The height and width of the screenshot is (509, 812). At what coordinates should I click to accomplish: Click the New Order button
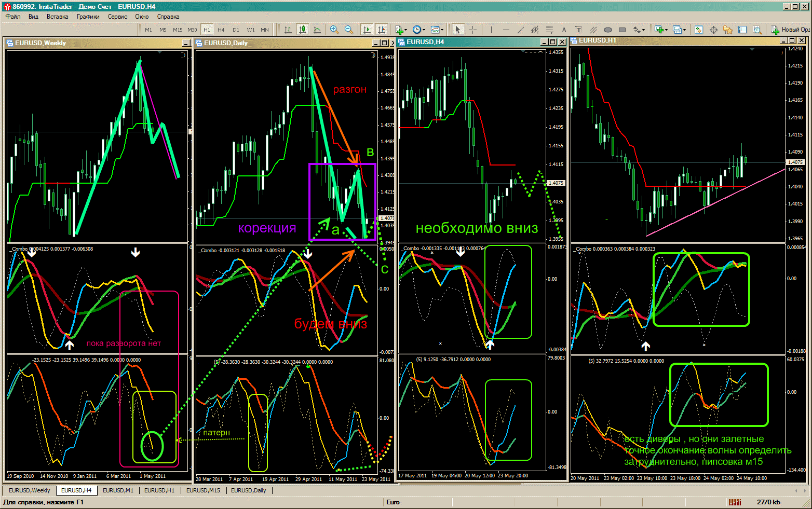[x=790, y=30]
